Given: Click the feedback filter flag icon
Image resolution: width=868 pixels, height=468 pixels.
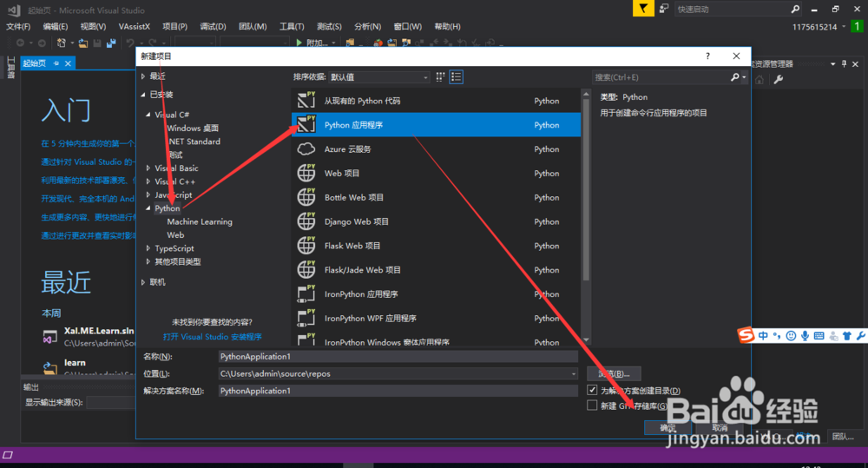Looking at the screenshot, I should pyautogui.click(x=643, y=9).
